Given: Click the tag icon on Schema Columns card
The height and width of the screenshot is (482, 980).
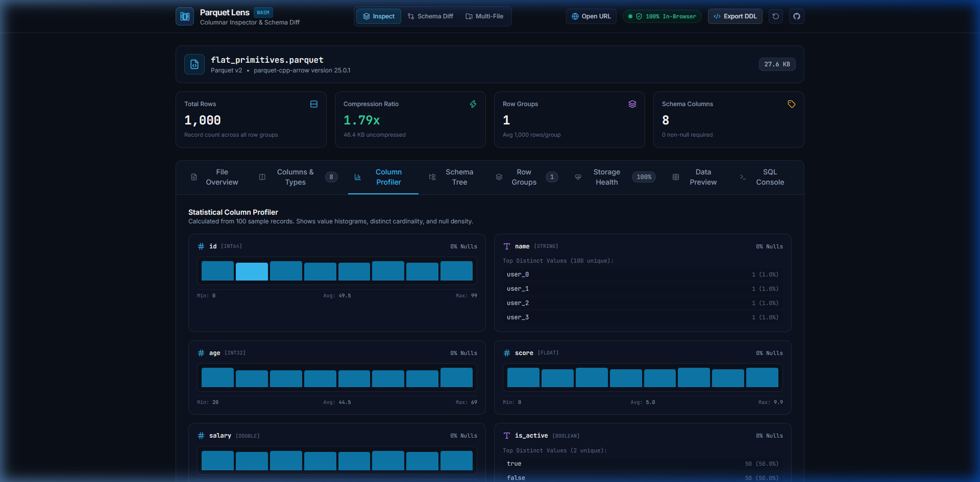Looking at the screenshot, I should [792, 104].
